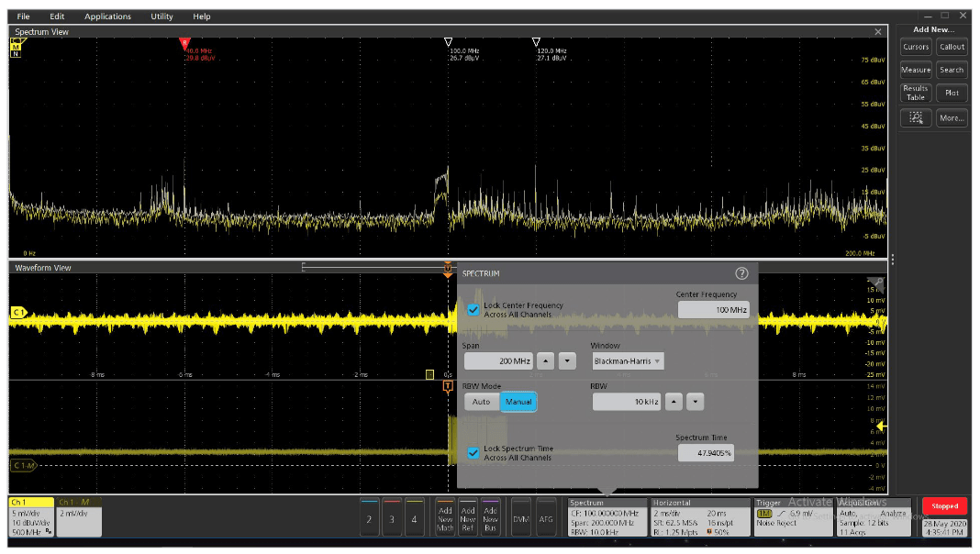
Task: Click the Span decrement arrow
Action: point(569,360)
